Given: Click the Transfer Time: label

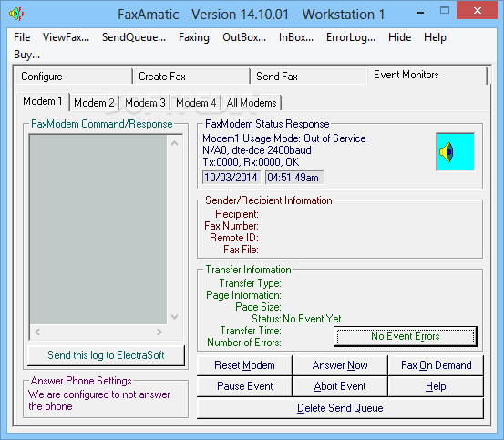Looking at the screenshot, I should tap(251, 331).
